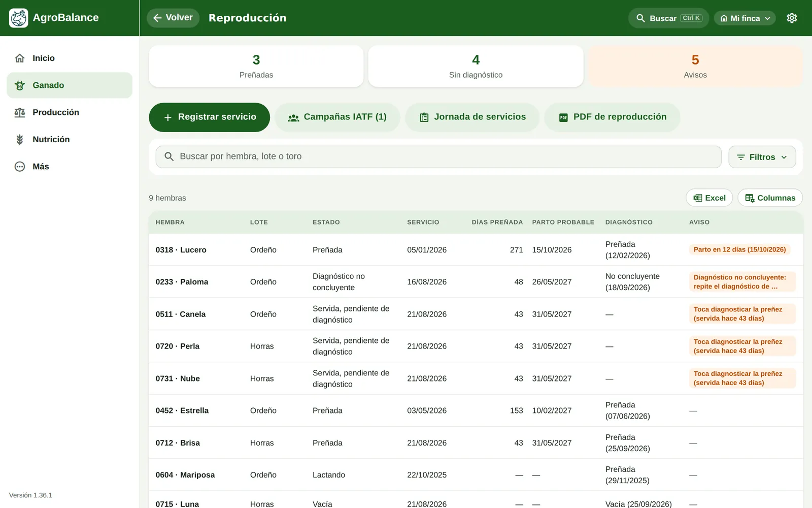The width and height of the screenshot is (812, 508).
Task: Open Jornada de servicios
Action: coord(472,117)
